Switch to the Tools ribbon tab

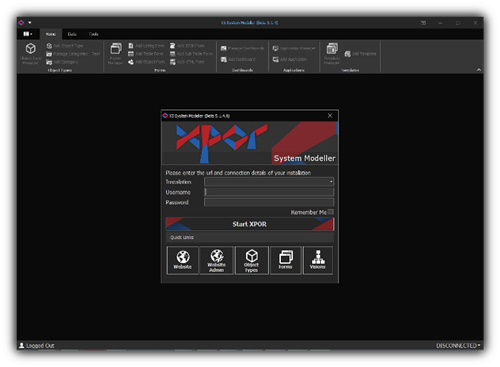click(x=94, y=34)
